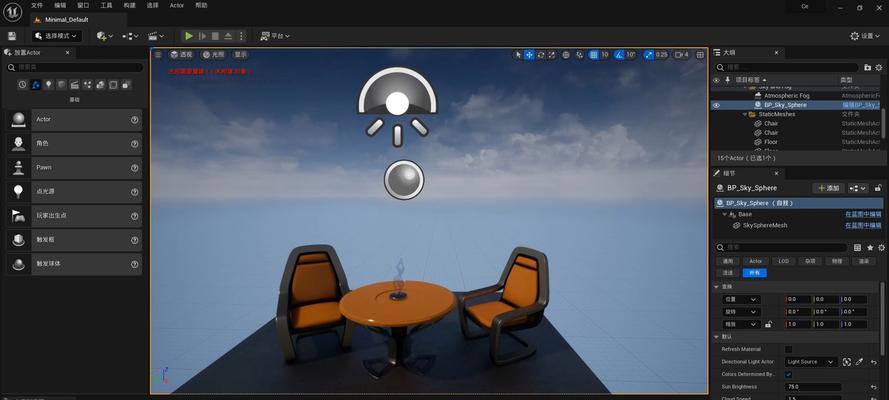Select Atmospheric Fog in Outliner
Image resolution: width=889 pixels, height=400 pixels.
pyautogui.click(x=786, y=96)
